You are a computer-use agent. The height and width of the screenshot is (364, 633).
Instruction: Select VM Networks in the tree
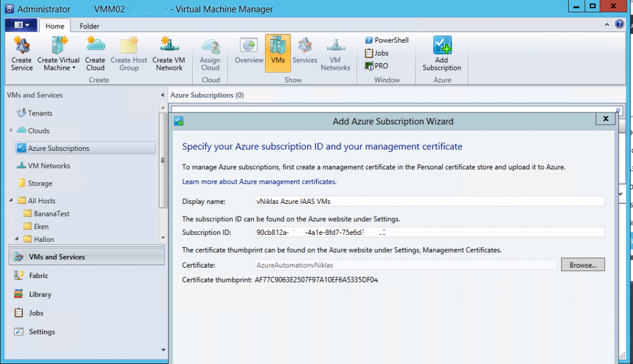click(49, 166)
